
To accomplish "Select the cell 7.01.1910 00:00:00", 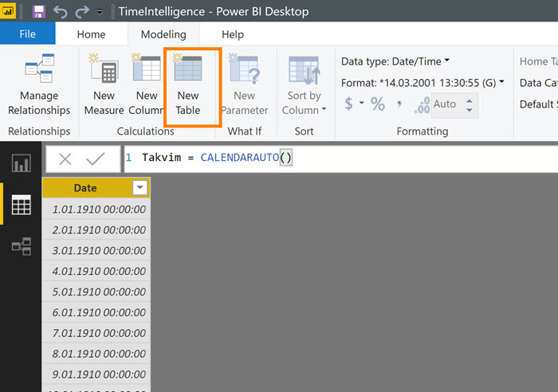I will coord(96,333).
